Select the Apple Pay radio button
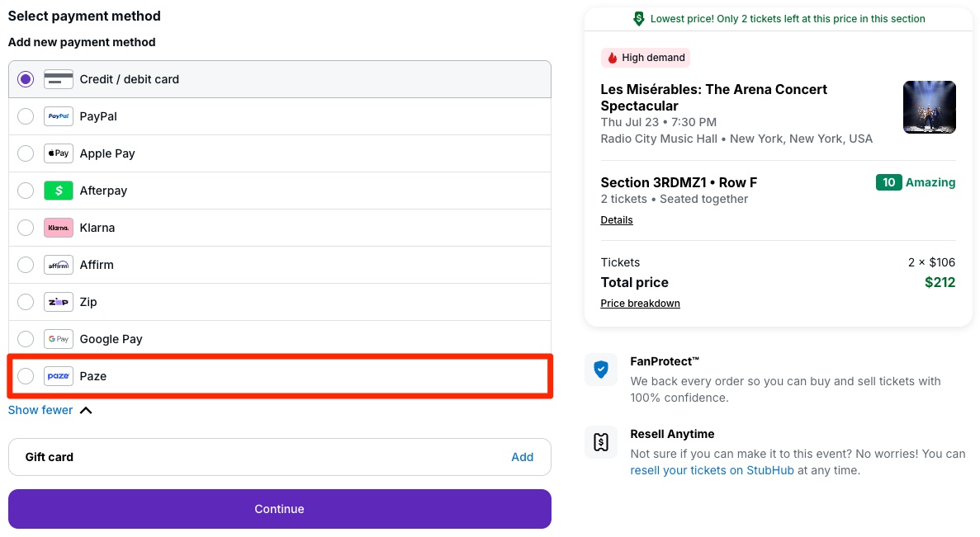 click(x=26, y=153)
